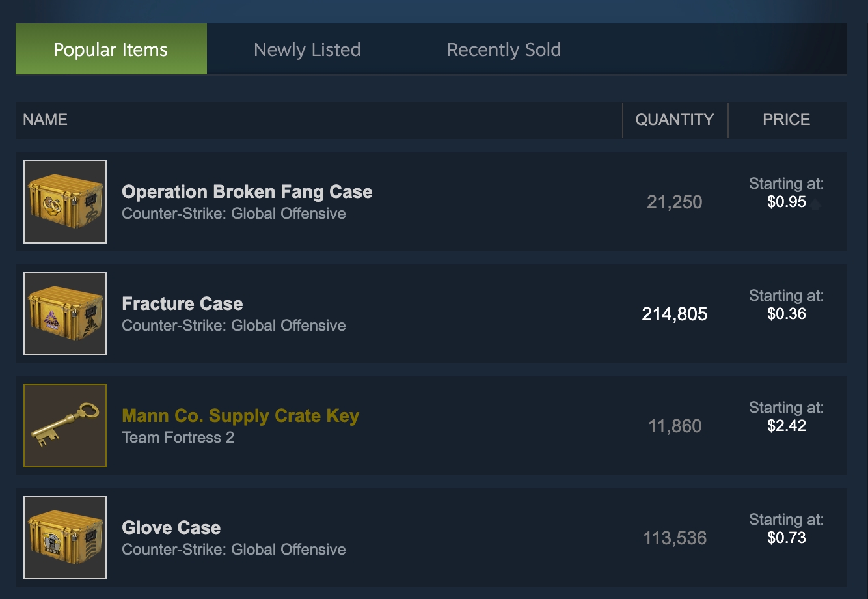Click the 214,805 quantity of Fracture Case
This screenshot has width=868, height=599.
675,314
